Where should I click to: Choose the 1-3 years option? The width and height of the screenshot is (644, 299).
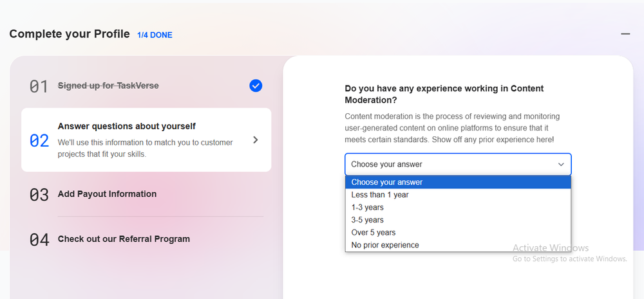click(x=367, y=207)
